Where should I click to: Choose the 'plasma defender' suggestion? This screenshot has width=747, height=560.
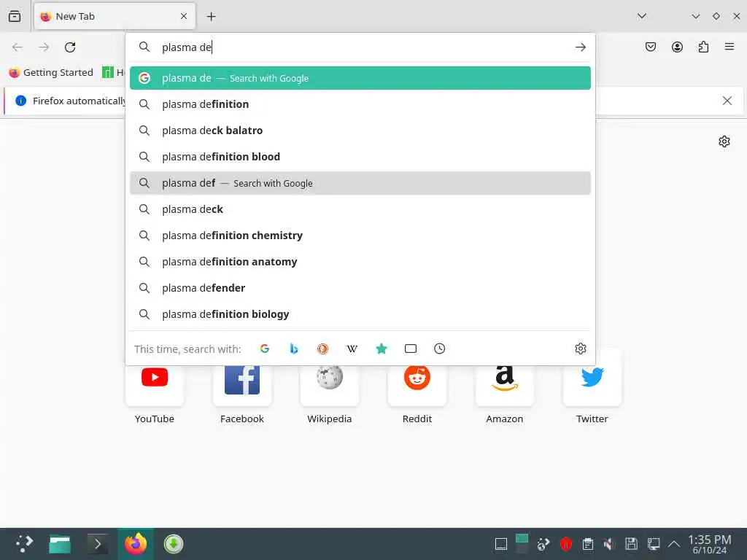[x=360, y=287]
